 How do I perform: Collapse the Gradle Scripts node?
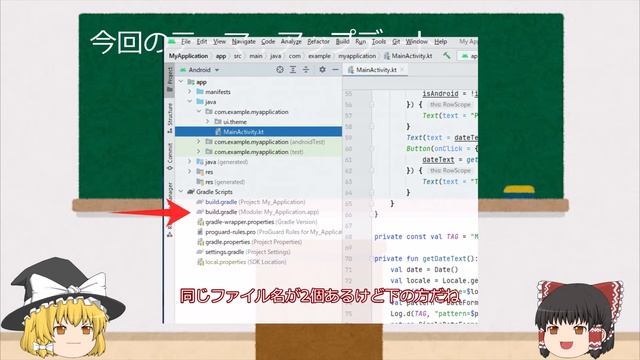[181, 192]
